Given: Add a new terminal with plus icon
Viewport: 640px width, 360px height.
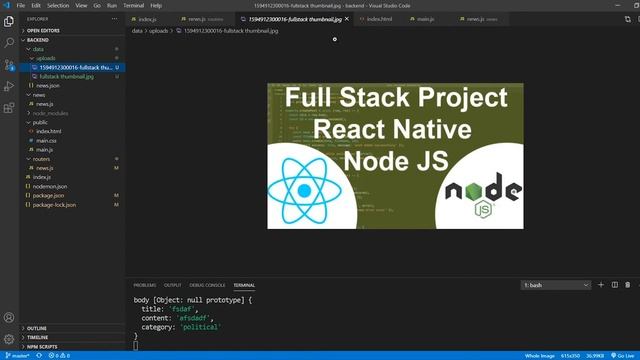Looking at the screenshot, I should tap(601, 284).
